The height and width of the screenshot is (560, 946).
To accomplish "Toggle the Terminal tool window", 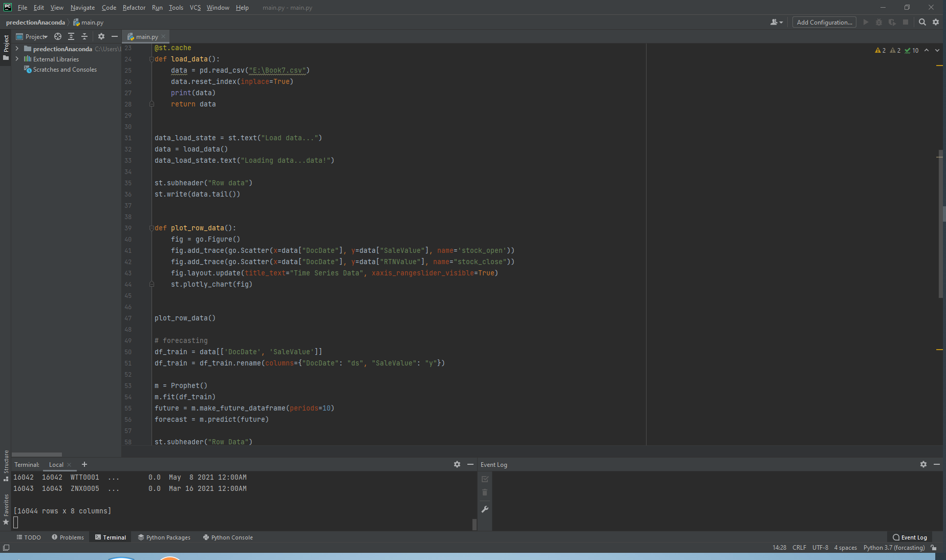I will point(110,537).
